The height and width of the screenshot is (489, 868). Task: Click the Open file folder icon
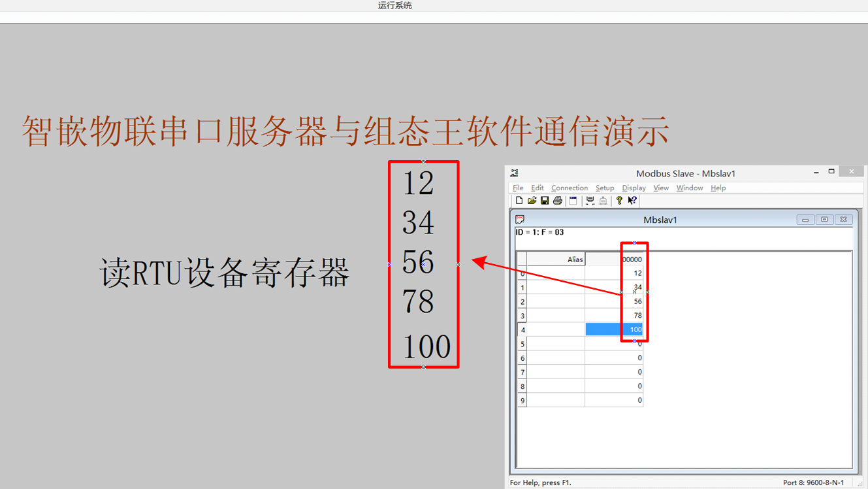tap(532, 201)
